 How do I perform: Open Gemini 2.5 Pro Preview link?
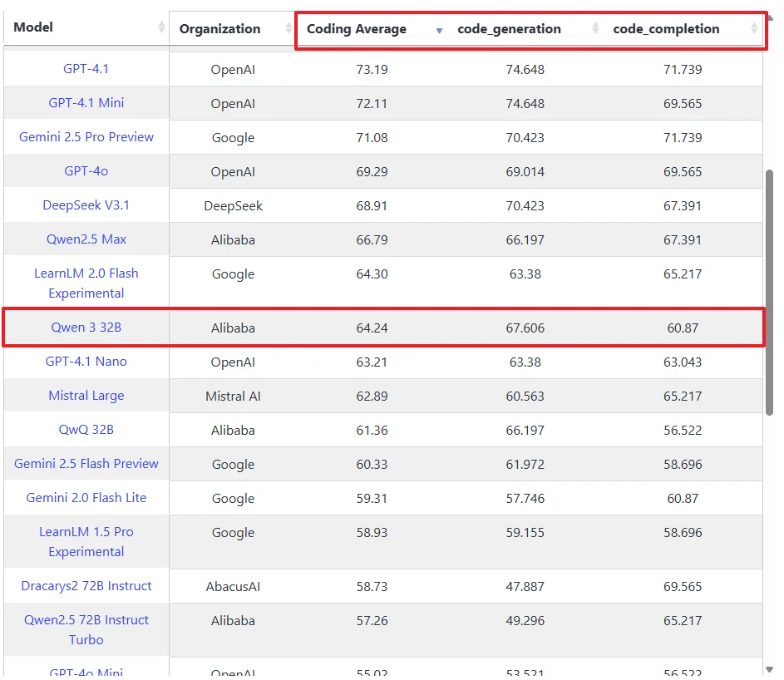(x=86, y=136)
